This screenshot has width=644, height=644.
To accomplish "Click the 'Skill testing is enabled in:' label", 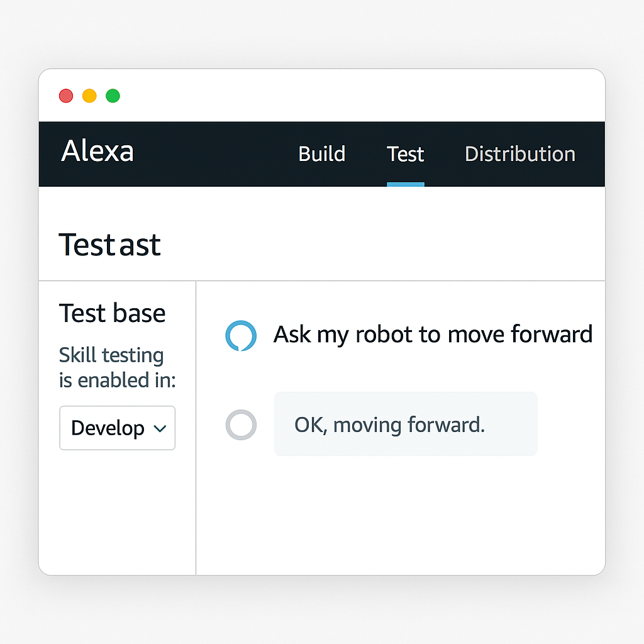I will point(118,367).
